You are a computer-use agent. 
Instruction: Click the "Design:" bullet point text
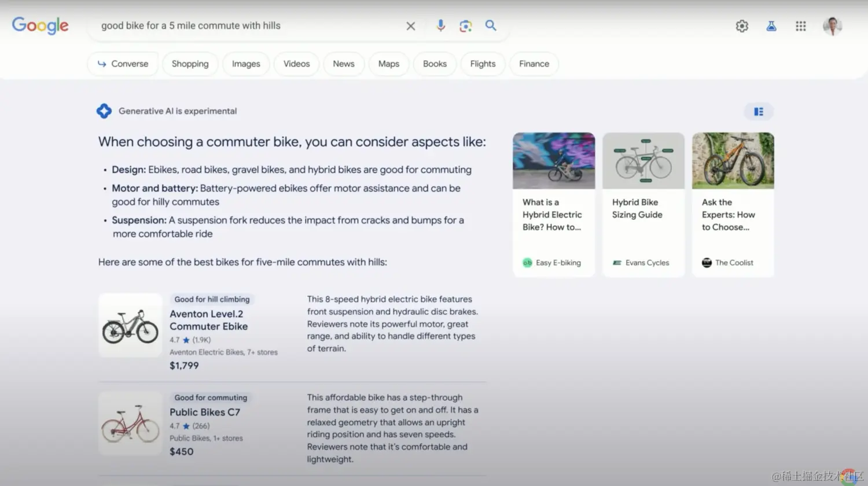click(292, 170)
